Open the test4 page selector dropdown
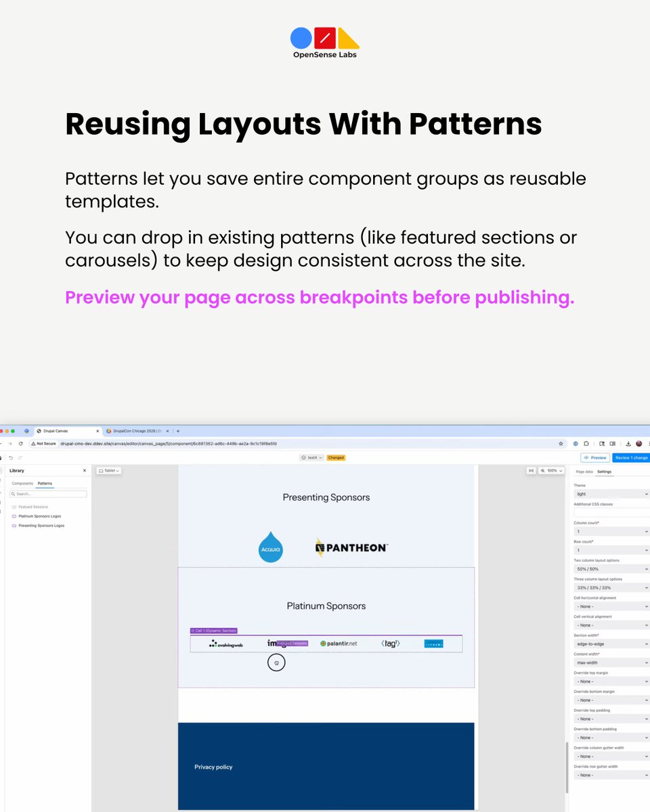 point(312,457)
